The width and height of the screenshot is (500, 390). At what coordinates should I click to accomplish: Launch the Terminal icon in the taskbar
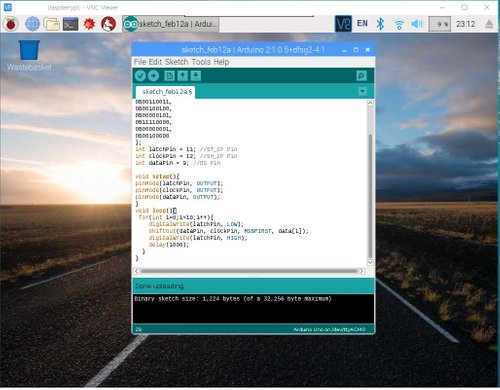click(70, 24)
